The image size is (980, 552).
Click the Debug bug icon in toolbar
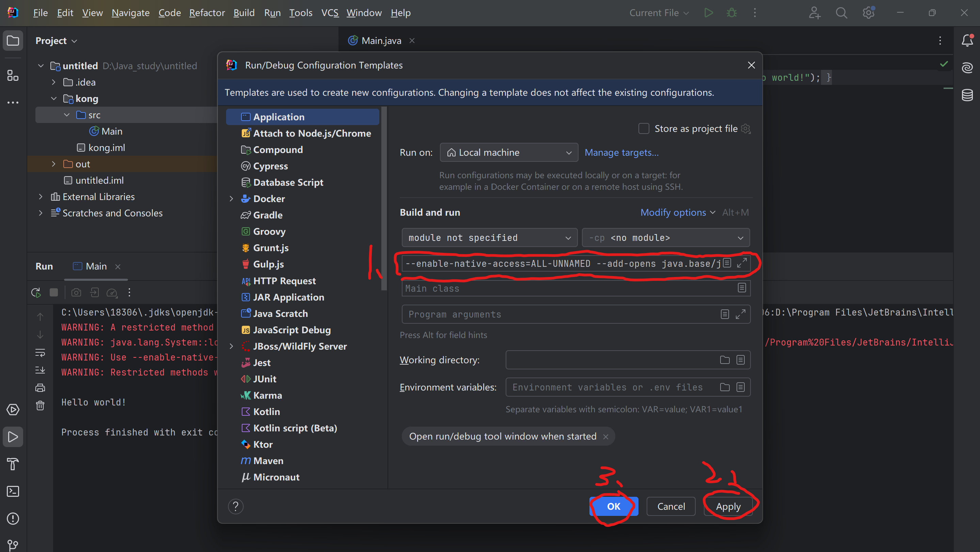[731, 13]
